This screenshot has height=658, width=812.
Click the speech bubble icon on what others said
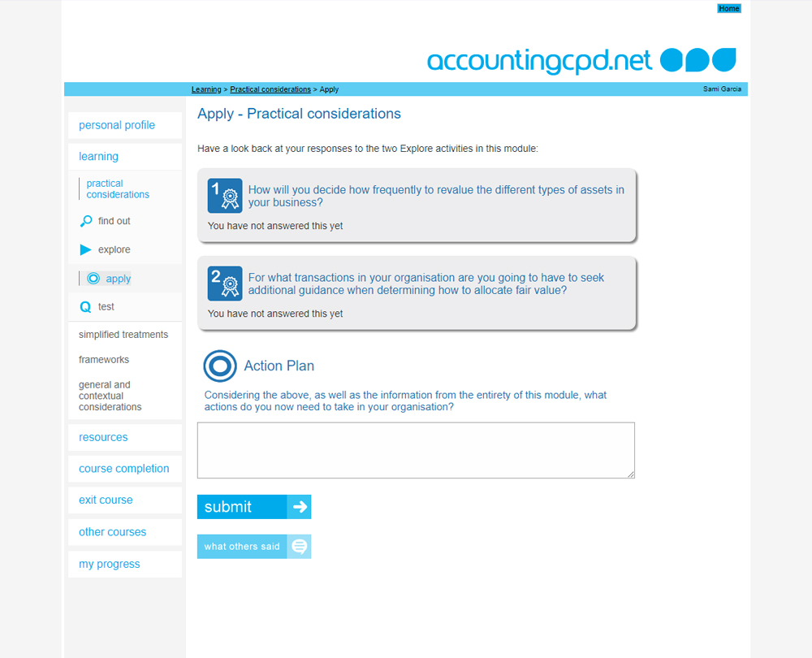click(299, 547)
